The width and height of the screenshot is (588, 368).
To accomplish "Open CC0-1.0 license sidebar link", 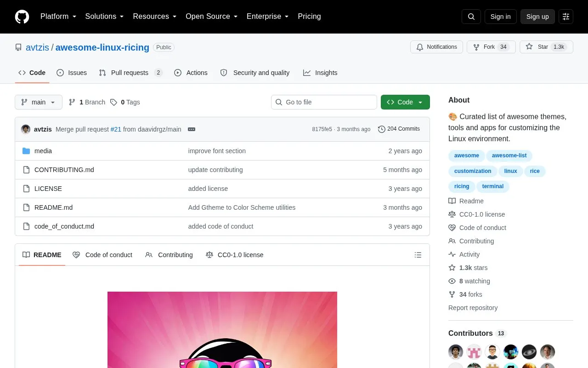I will 477,214.
